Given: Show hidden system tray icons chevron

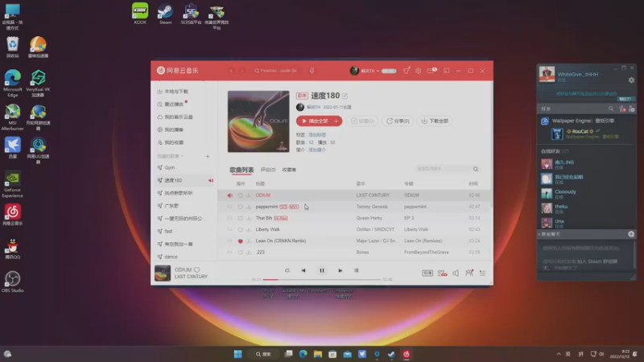Looking at the screenshot, I should [559, 354].
